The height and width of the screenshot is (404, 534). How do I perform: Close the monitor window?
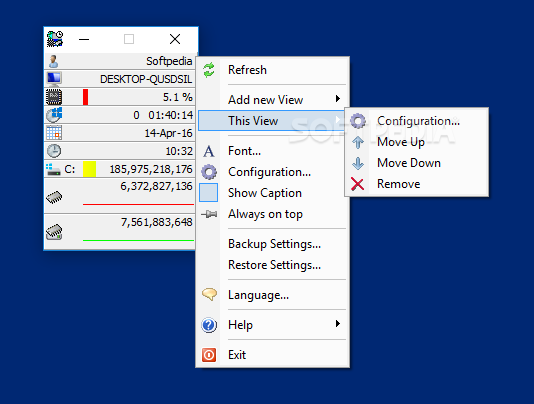[x=175, y=39]
